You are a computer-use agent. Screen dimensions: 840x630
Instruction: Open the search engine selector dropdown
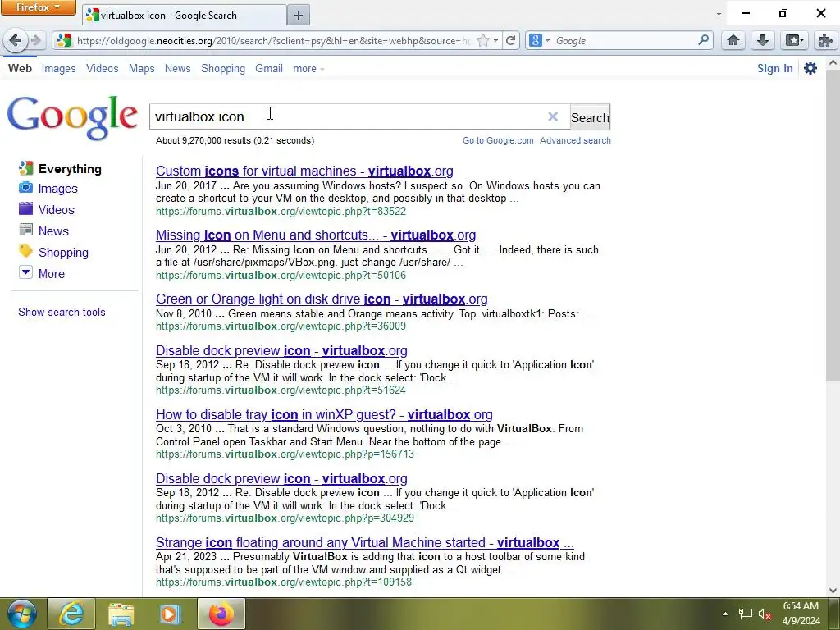click(538, 41)
